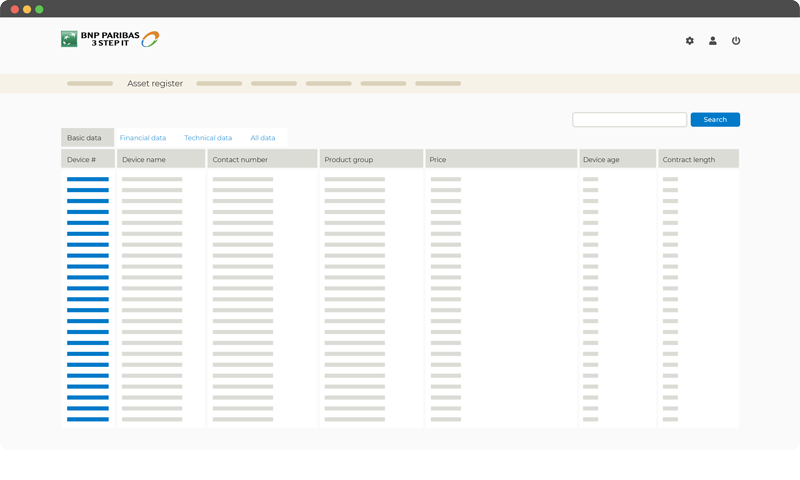This screenshot has width=800, height=480.
Task: Click the Product group column header
Action: pos(349,160)
